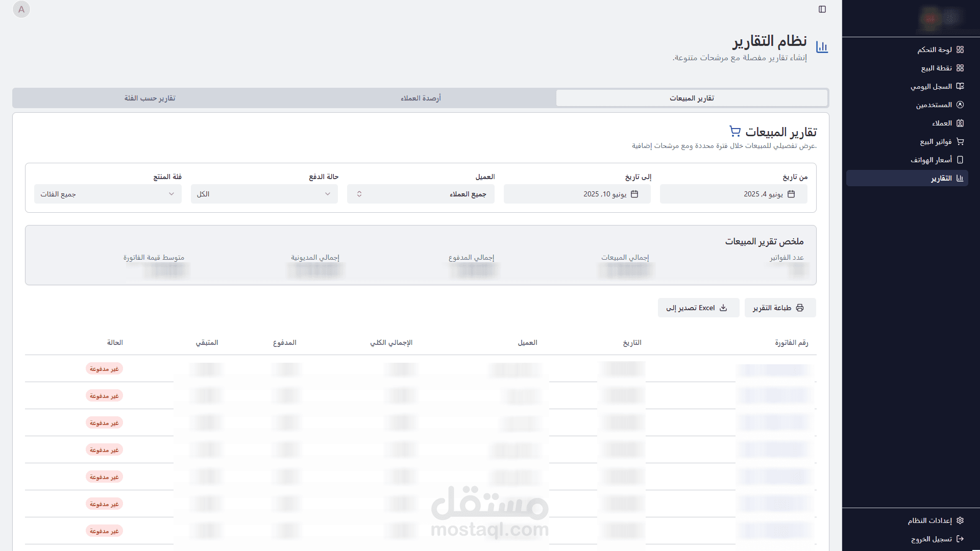Open the فئة المنتج dropdown

(x=108, y=194)
